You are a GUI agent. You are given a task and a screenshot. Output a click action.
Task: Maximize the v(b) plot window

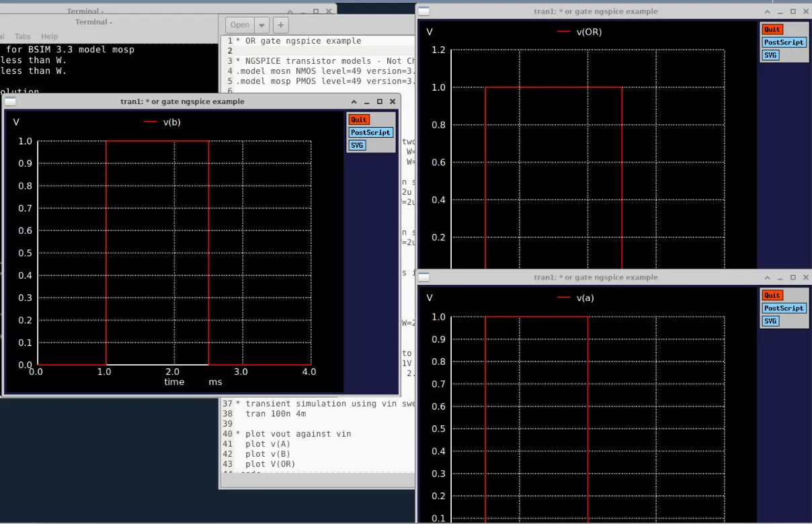click(380, 101)
